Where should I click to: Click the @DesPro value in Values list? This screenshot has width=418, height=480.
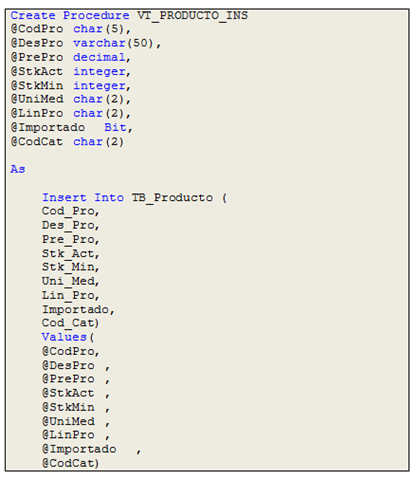(x=68, y=365)
